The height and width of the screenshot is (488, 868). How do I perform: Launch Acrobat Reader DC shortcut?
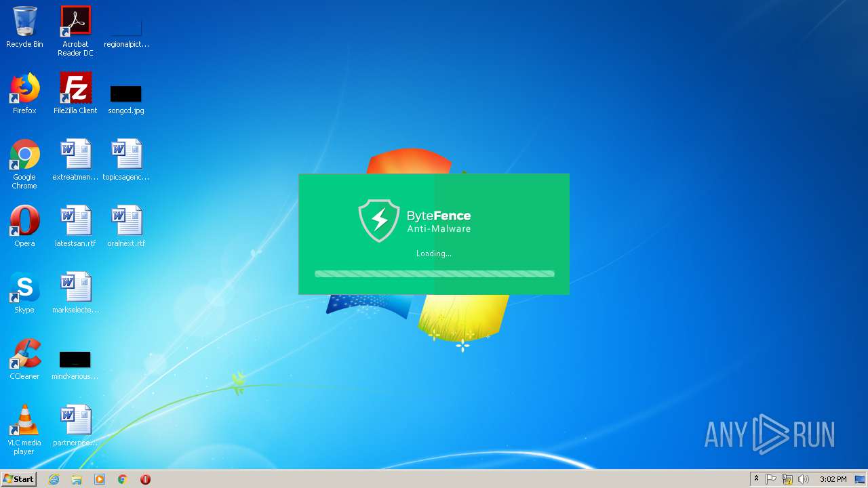coord(75,31)
